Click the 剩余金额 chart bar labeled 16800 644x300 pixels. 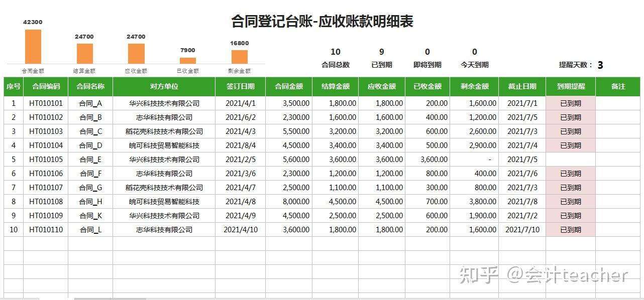tap(240, 57)
